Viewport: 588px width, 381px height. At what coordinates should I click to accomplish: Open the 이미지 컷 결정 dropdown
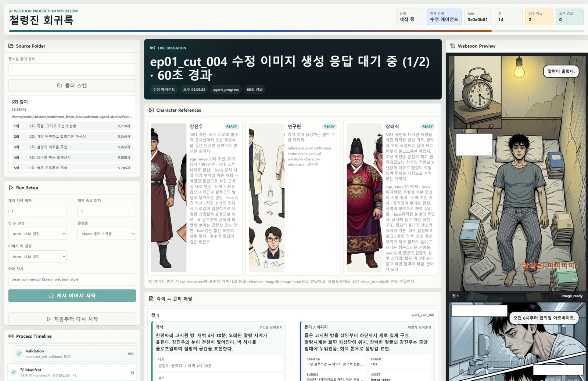click(x=37, y=257)
